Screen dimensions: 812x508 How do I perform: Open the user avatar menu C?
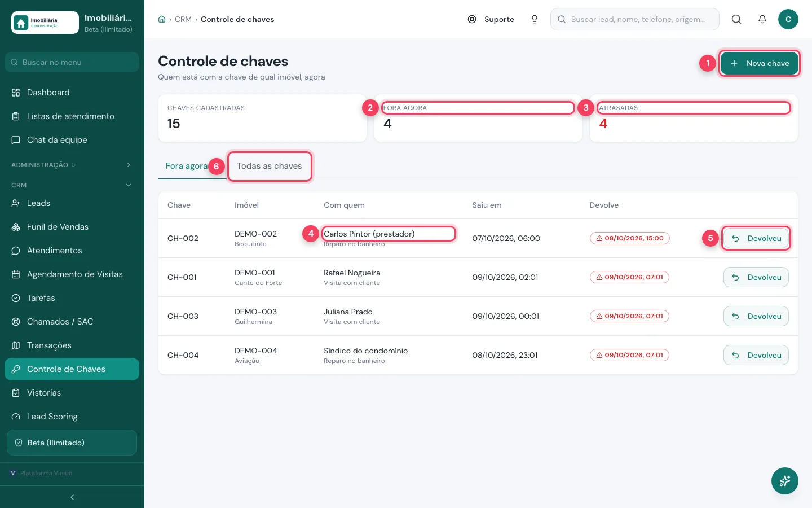(x=788, y=19)
